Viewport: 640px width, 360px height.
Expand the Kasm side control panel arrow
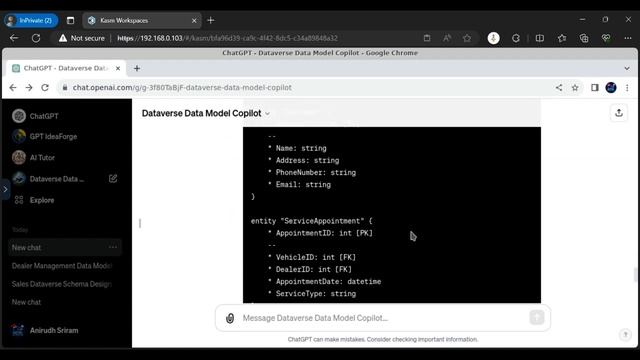[x=5, y=189]
